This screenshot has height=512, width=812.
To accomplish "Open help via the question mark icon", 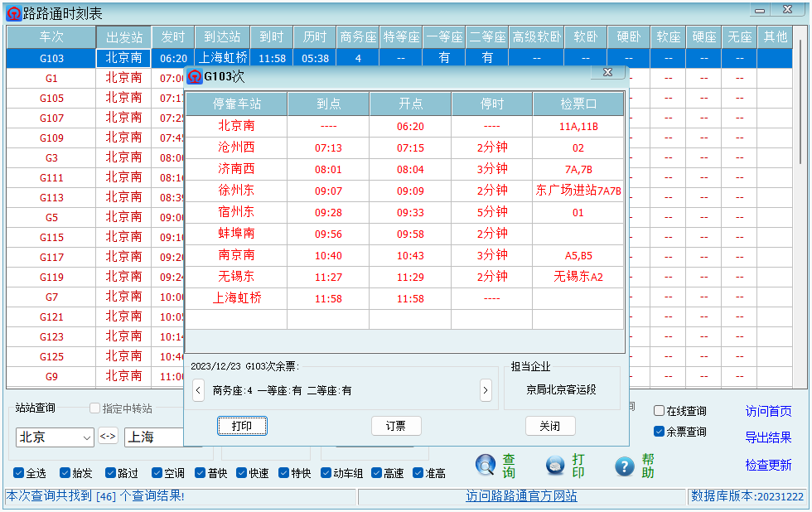I will coord(625,466).
